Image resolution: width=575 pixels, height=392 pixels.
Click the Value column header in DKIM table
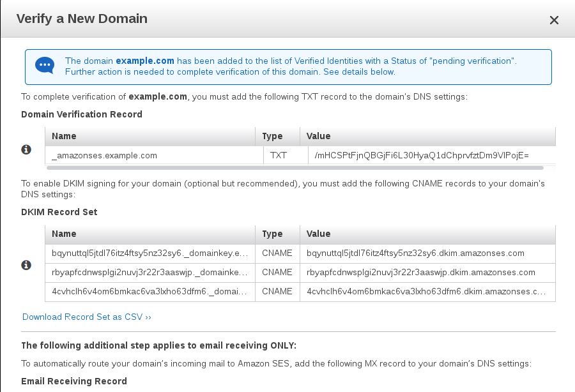tap(319, 234)
